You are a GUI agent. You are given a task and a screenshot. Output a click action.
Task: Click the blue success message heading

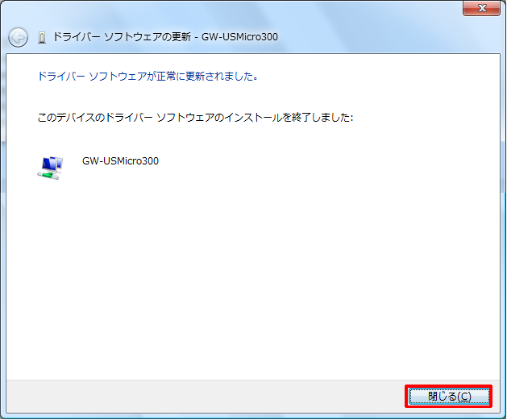pyautogui.click(x=148, y=77)
